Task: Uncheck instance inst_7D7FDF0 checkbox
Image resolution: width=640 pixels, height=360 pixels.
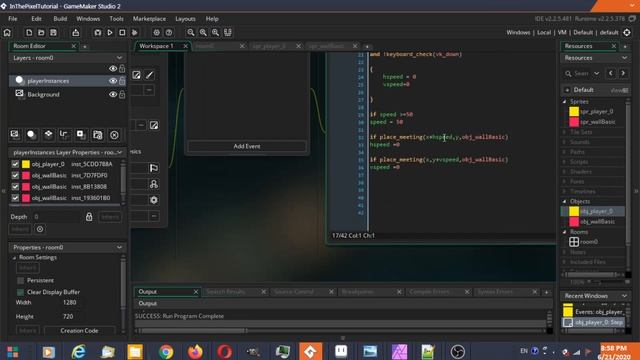Action: (15, 175)
